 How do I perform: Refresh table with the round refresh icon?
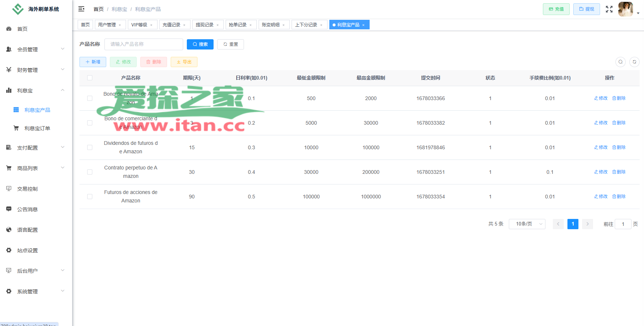click(634, 62)
